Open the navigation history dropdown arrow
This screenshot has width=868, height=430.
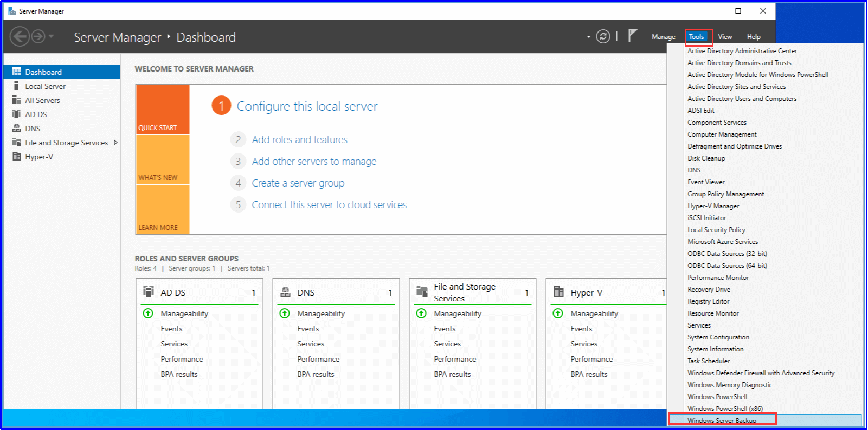pos(52,37)
